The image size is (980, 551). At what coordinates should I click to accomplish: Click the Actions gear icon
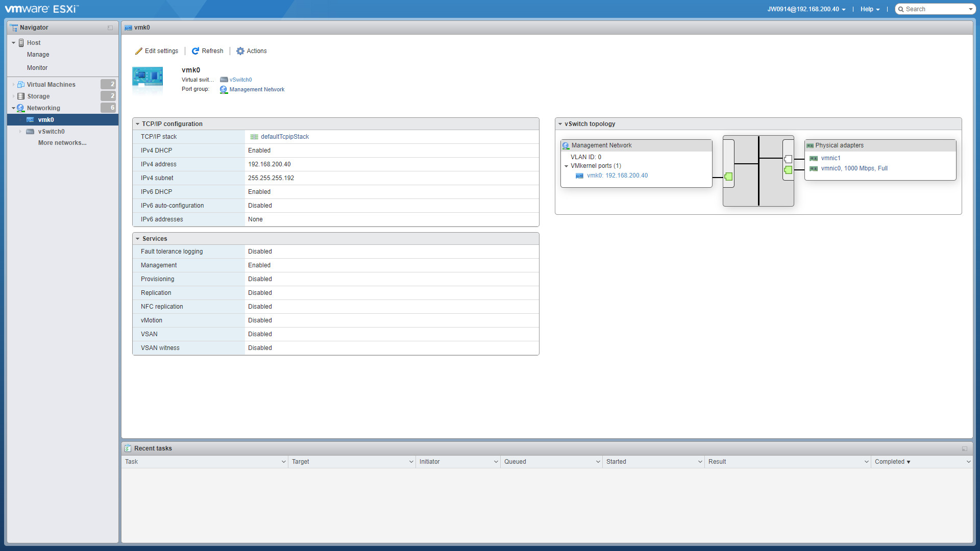point(240,51)
